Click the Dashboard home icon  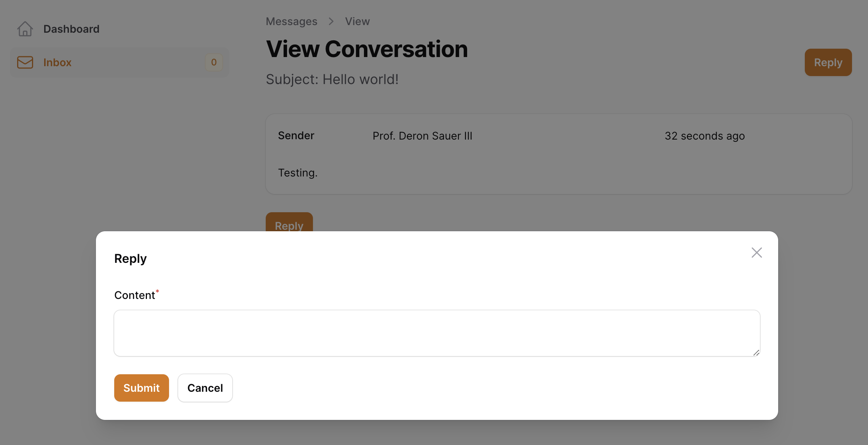[25, 29]
